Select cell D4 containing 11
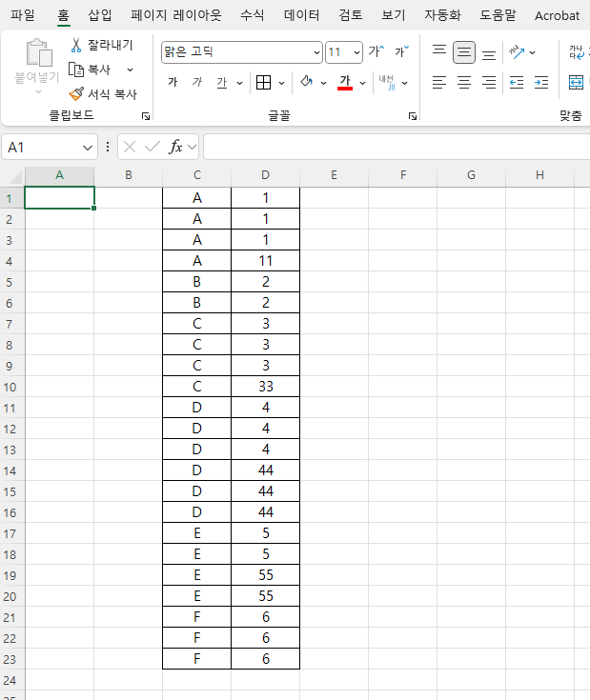Viewport: 590px width, 700px height. 265,261
